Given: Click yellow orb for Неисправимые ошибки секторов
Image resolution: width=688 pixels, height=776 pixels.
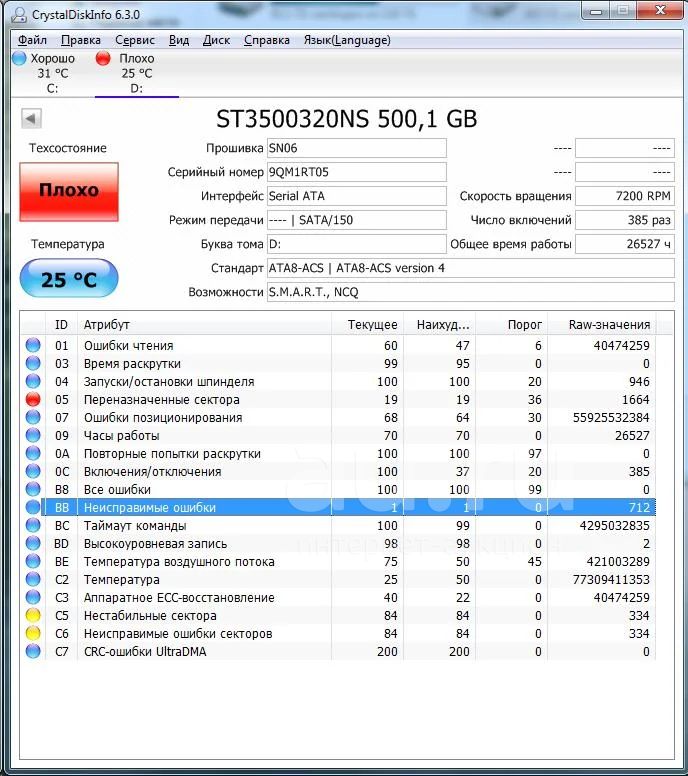Looking at the screenshot, I should (33, 633).
